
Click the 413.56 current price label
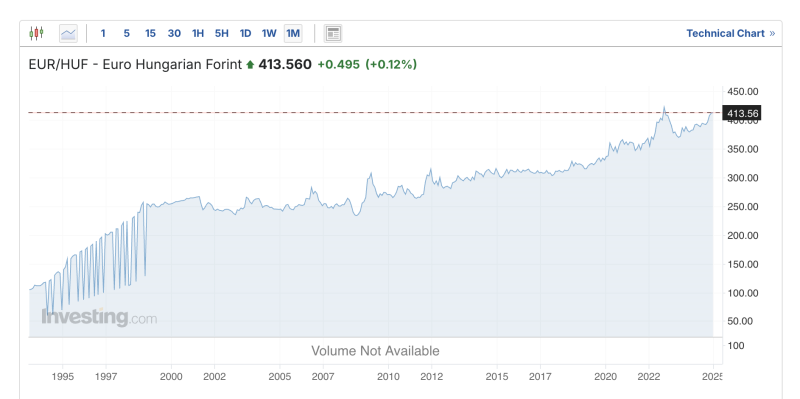coord(742,113)
